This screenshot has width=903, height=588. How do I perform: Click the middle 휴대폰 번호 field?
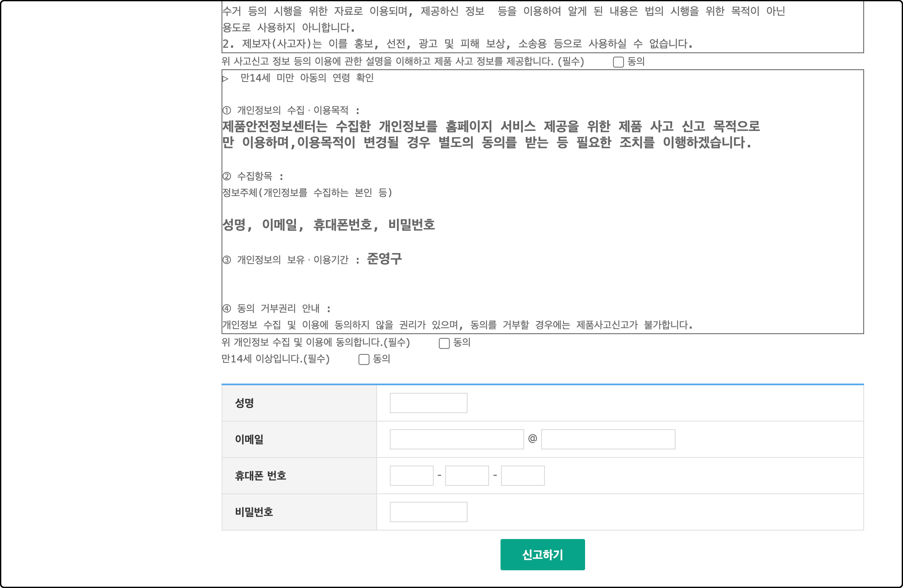point(467,476)
